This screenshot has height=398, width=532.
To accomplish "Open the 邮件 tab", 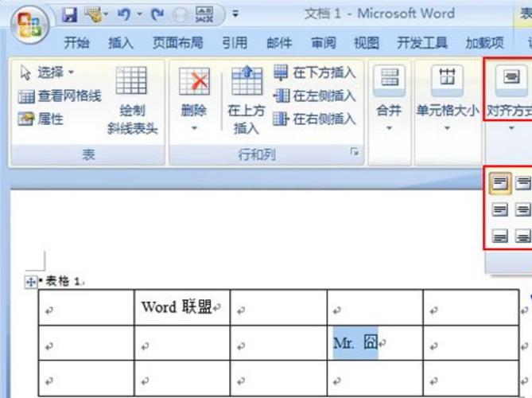I will 279,43.
